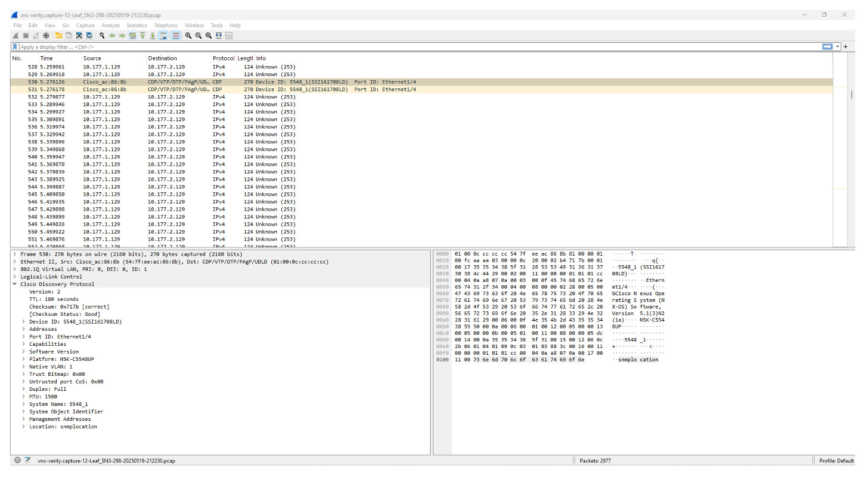Jump to the first packet icon
Viewport: 868px width, 477px height.
[x=142, y=36]
